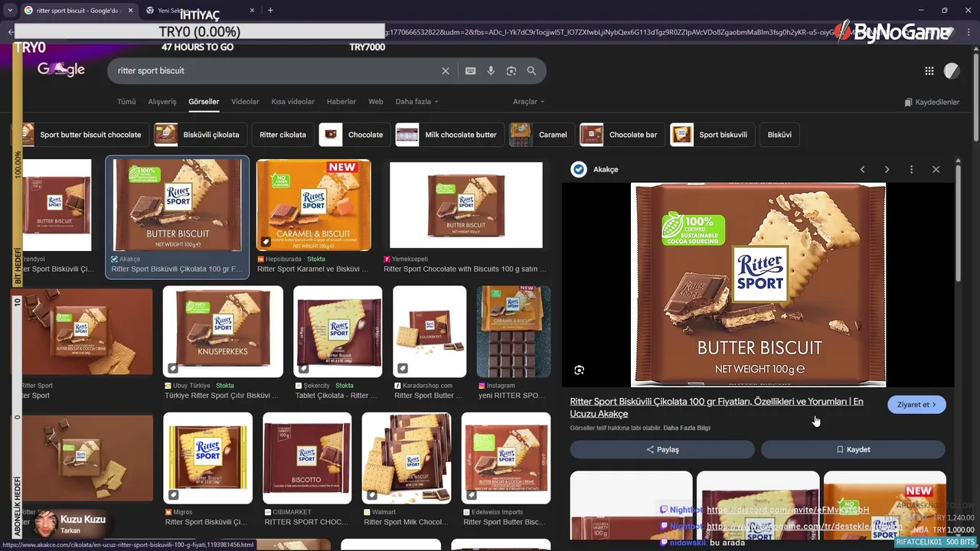Open Haberler tab
This screenshot has width=980, height=551.
pos(341,102)
